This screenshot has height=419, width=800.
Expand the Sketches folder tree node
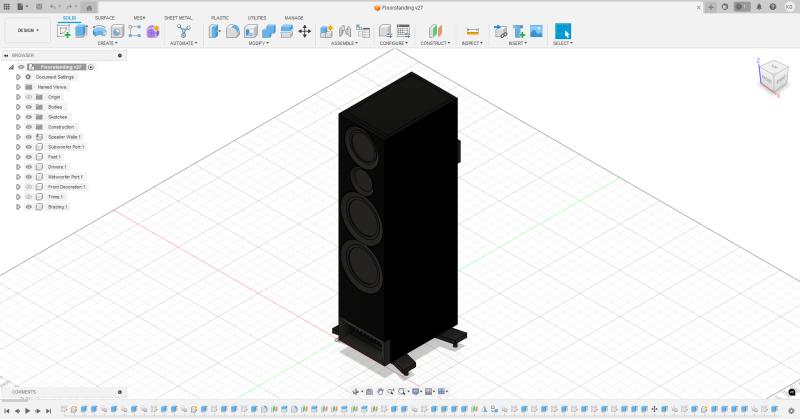point(18,117)
